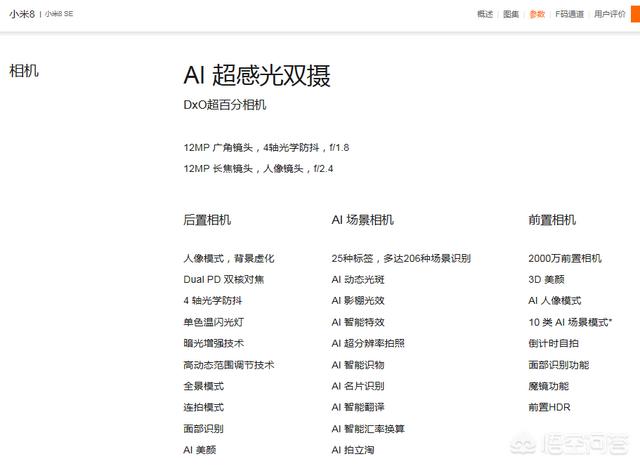The height and width of the screenshot is (466, 640).
Task: Click 连拍模式 entry
Action: (x=204, y=407)
